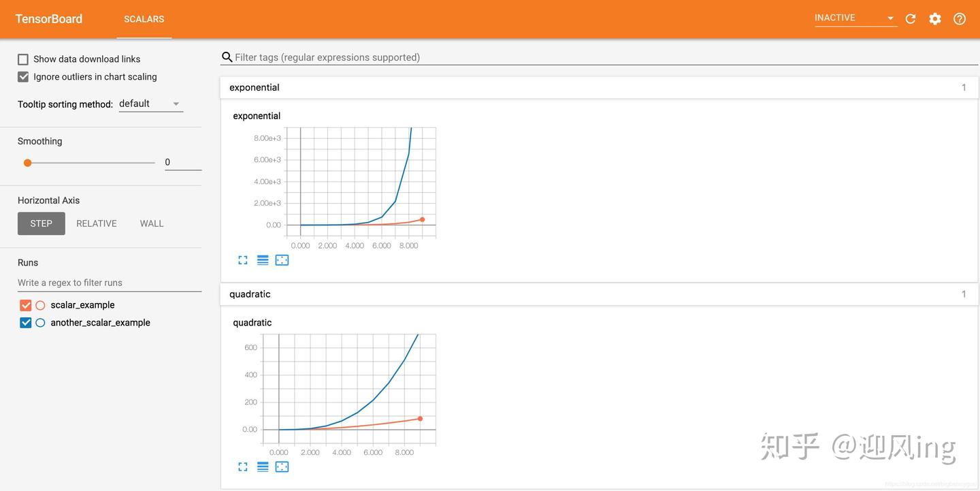Fit exponential chart domain to data
Screen dimensions: 980x491
pyautogui.click(x=282, y=260)
